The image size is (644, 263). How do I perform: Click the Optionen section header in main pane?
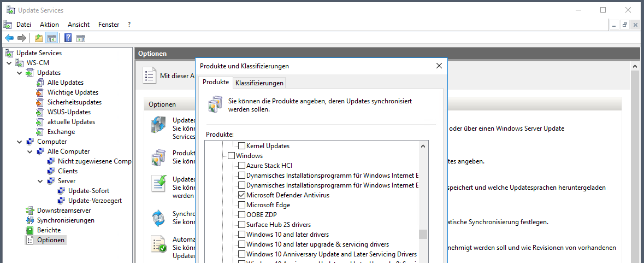162,104
